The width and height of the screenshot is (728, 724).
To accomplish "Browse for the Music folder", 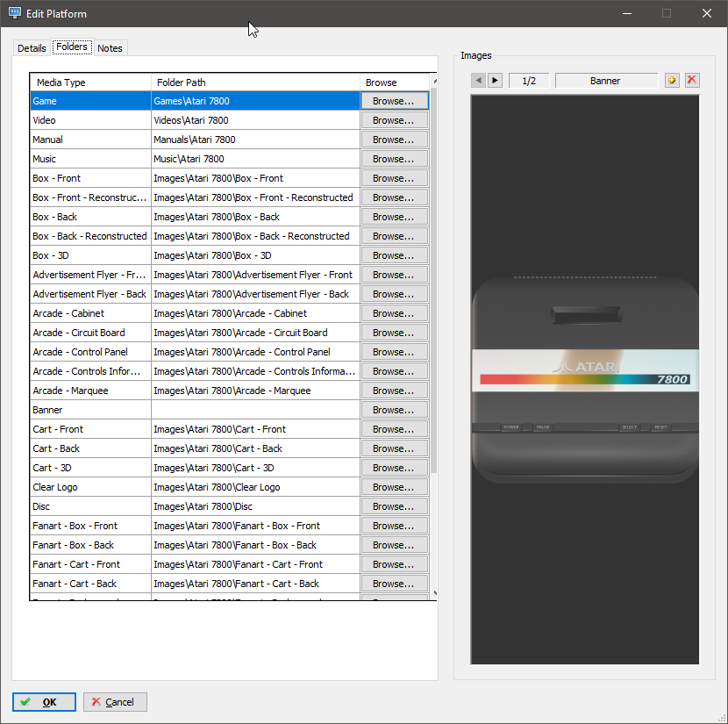I will [x=394, y=159].
